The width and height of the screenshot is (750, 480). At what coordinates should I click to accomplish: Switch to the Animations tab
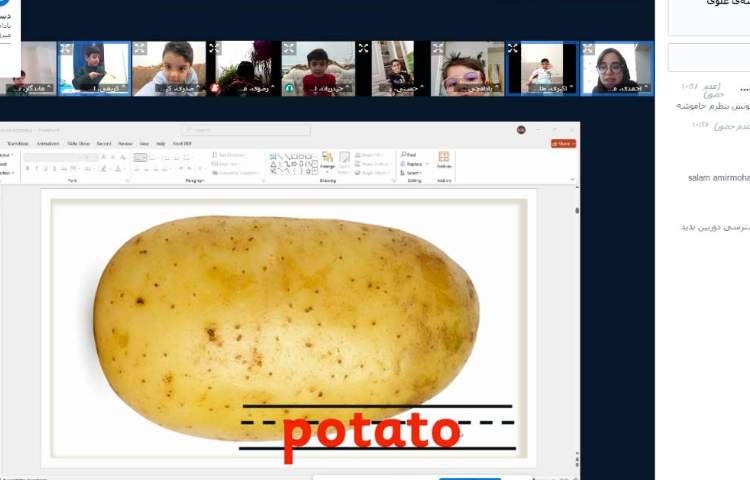click(x=48, y=143)
